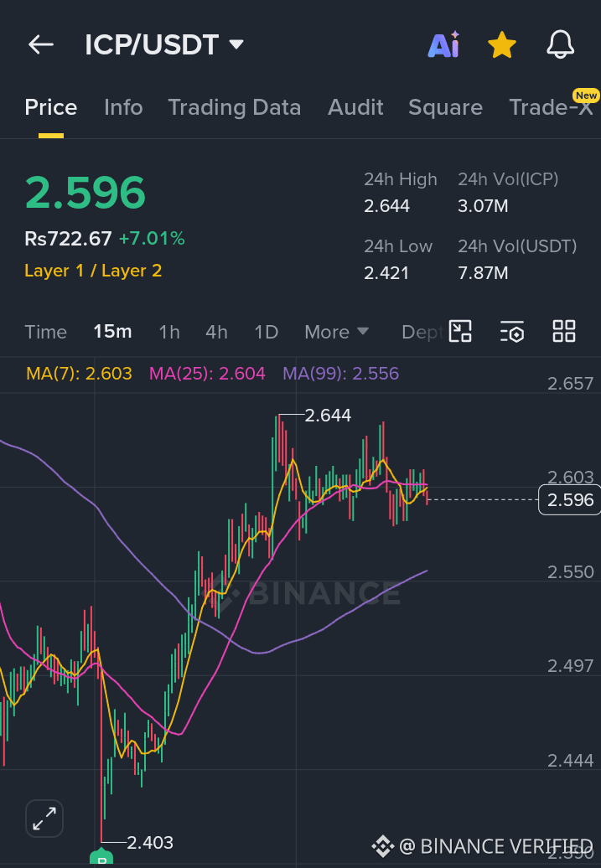The image size is (601, 868).
Task: Click the Rs722.67 converted price
Action: coord(68,239)
